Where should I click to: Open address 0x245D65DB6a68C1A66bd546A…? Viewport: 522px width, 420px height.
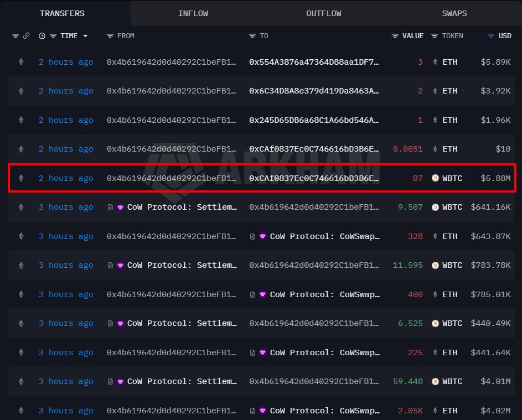[314, 120]
